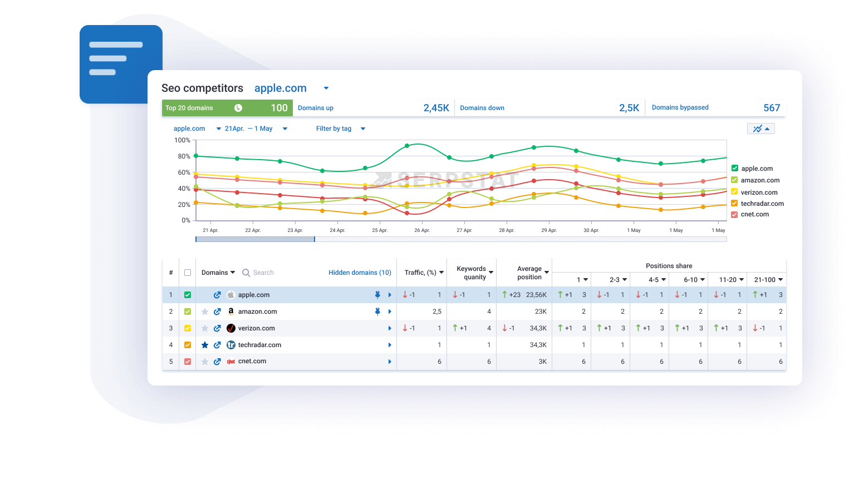Click the search magnifier icon
This screenshot has width=854, height=504.
click(x=246, y=273)
